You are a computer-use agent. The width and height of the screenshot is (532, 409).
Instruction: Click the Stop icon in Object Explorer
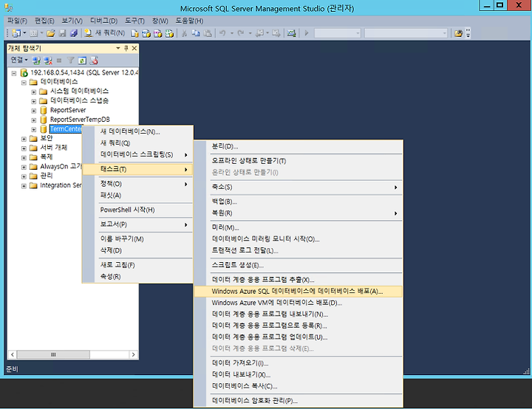click(x=59, y=61)
